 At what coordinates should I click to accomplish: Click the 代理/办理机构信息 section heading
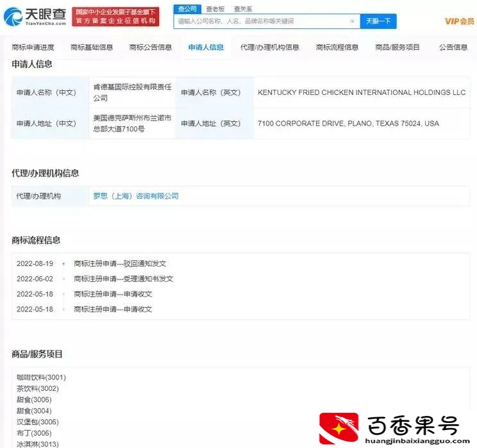click(46, 173)
